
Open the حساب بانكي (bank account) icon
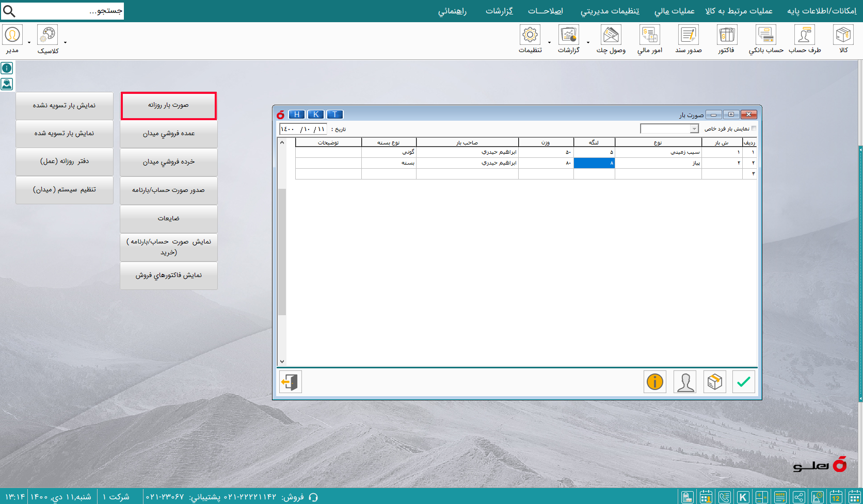pyautogui.click(x=766, y=39)
